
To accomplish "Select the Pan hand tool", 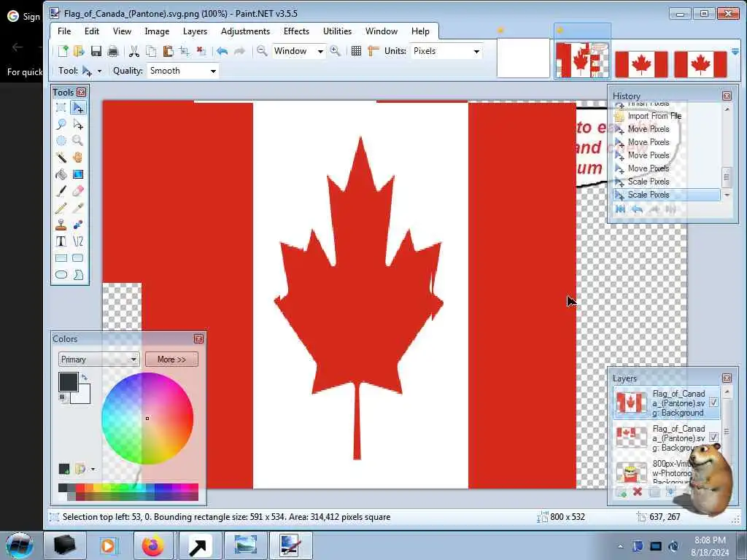I will click(x=78, y=157).
